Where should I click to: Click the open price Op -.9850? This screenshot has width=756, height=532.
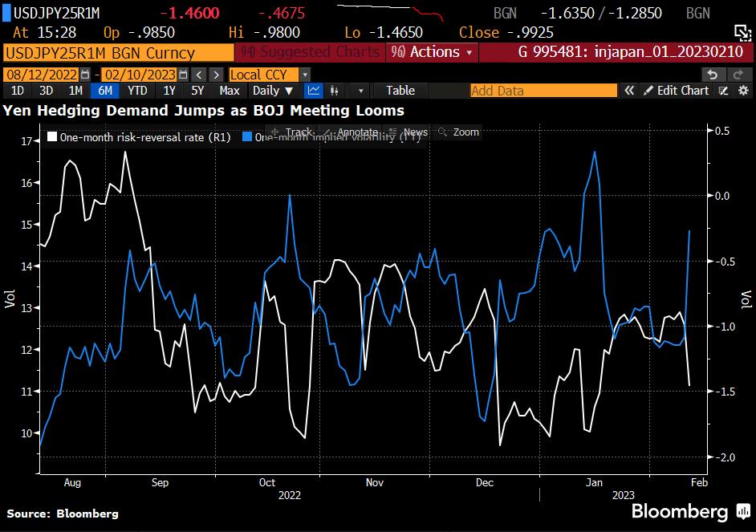click(139, 33)
